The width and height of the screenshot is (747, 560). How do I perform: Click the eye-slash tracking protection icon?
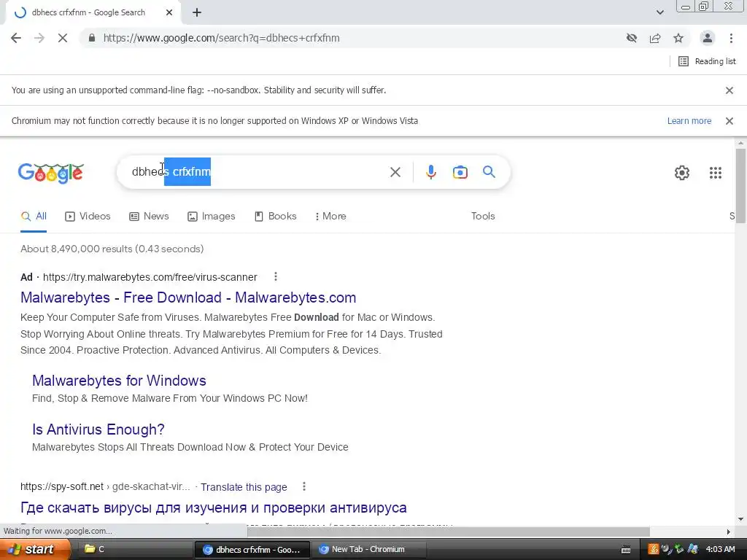632,38
